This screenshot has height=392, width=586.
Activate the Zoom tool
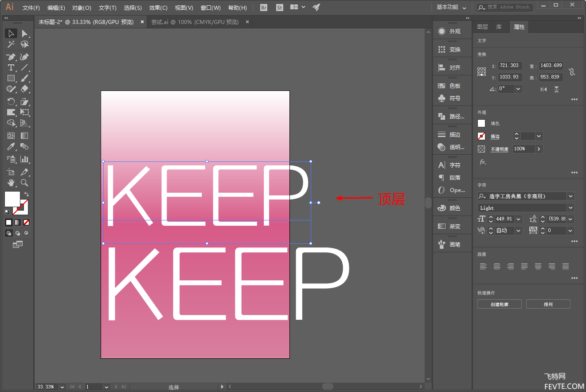pyautogui.click(x=24, y=183)
